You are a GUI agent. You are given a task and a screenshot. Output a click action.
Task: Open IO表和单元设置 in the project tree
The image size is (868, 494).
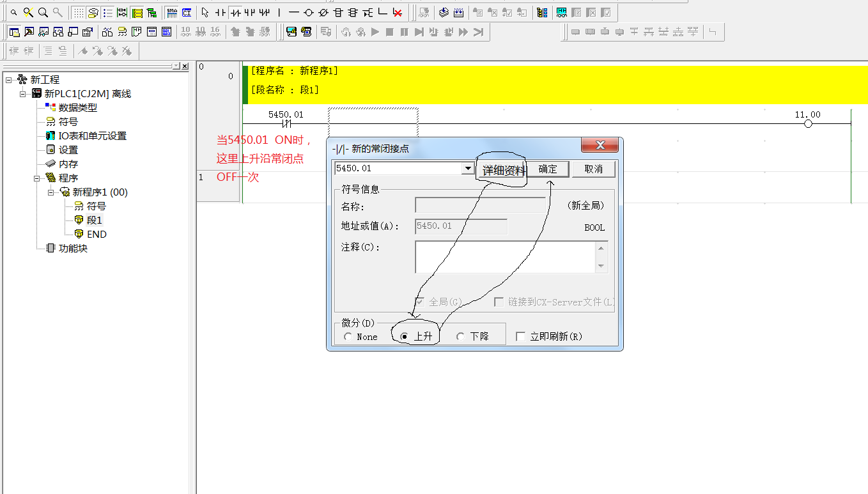(92, 136)
